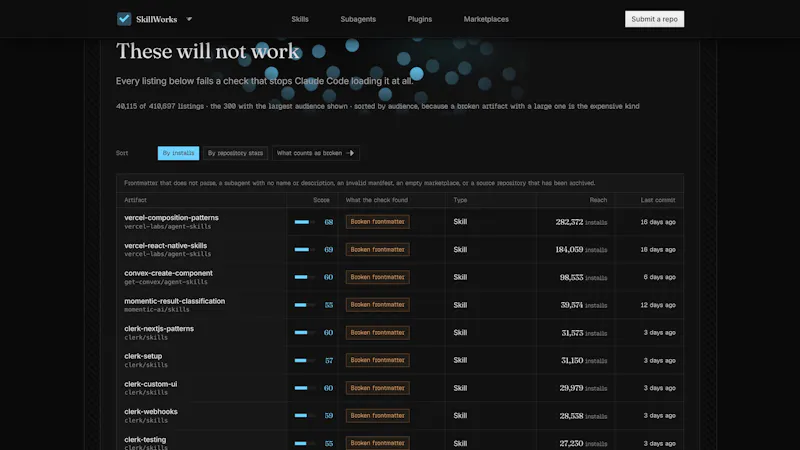This screenshot has width=800, height=450.
Task: Sort listings By repository stars
Action: (235, 153)
